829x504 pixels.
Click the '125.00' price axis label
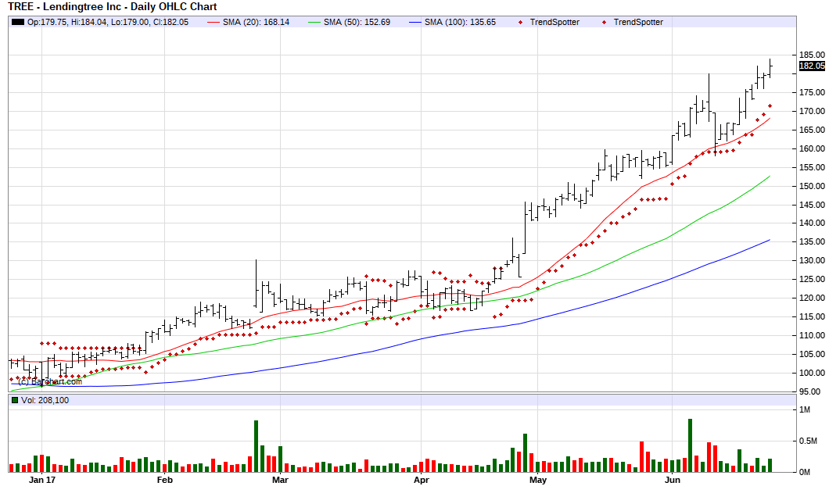[812, 279]
